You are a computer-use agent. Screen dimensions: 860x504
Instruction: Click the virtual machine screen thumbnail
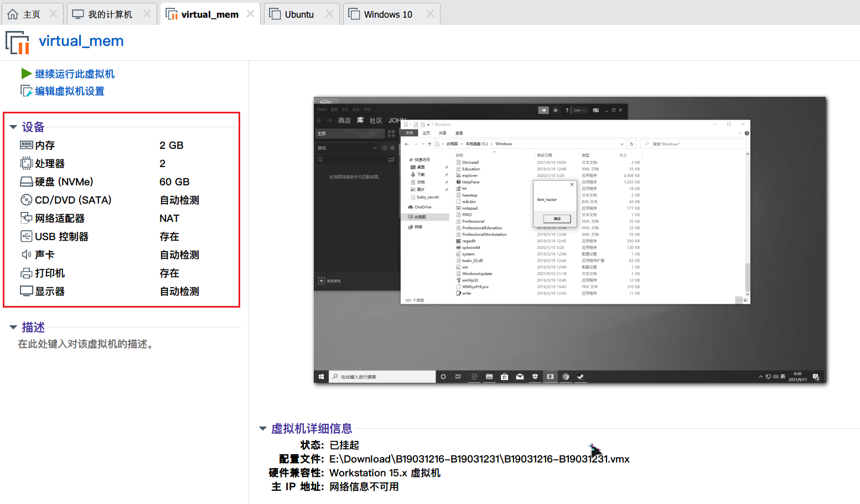tap(569, 240)
